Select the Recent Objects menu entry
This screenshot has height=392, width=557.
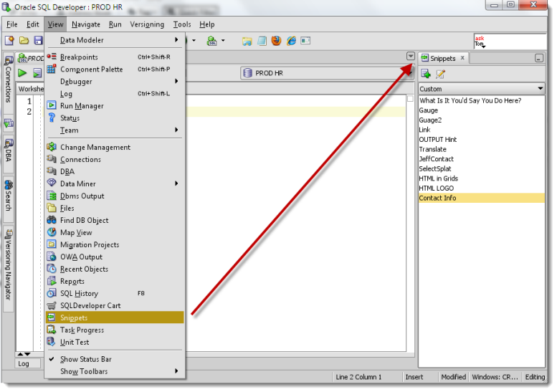(x=115, y=269)
